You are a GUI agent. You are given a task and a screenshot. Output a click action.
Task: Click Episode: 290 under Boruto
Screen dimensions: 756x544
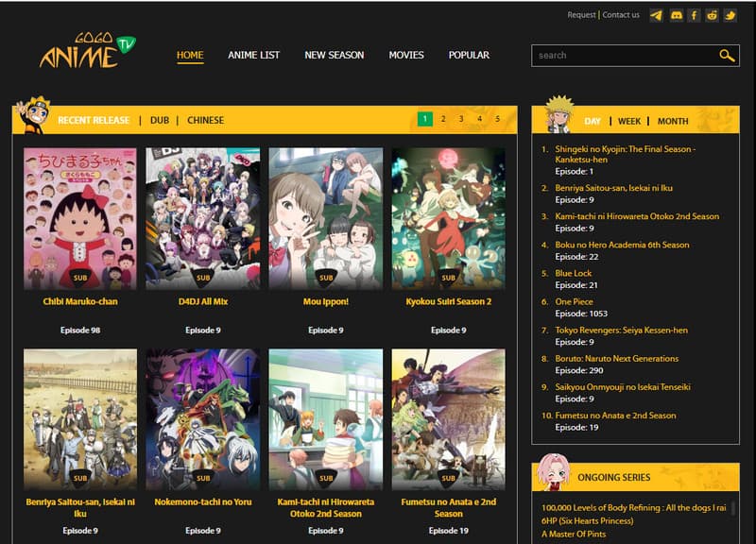(x=579, y=370)
